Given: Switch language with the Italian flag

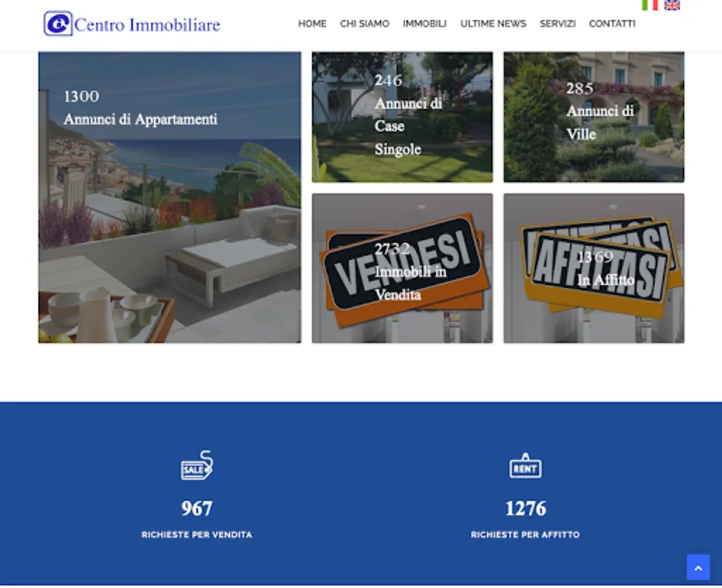Looking at the screenshot, I should tap(649, 5).
